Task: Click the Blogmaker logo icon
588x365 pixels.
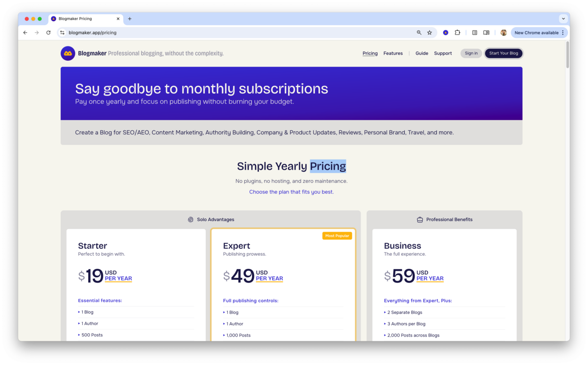Action: tap(67, 53)
